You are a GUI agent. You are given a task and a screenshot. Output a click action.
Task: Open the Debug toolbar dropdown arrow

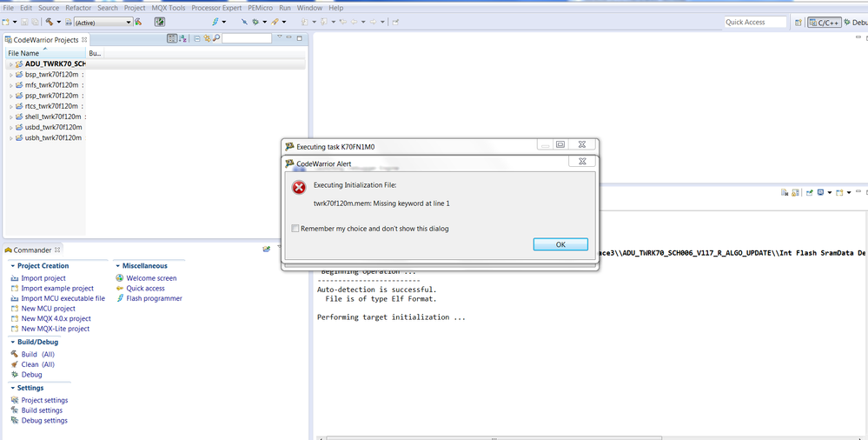pos(265,22)
